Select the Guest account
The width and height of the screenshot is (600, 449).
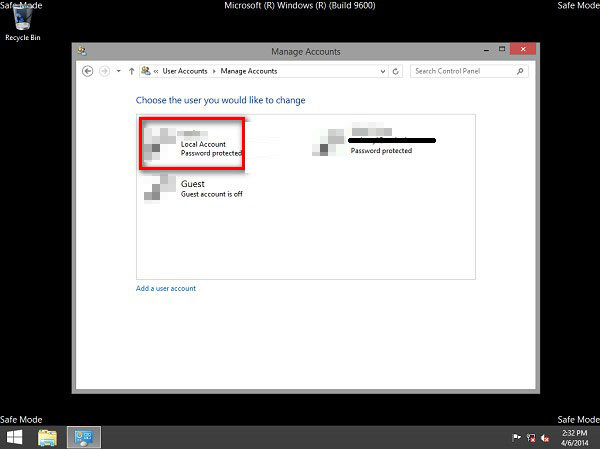[x=193, y=188]
